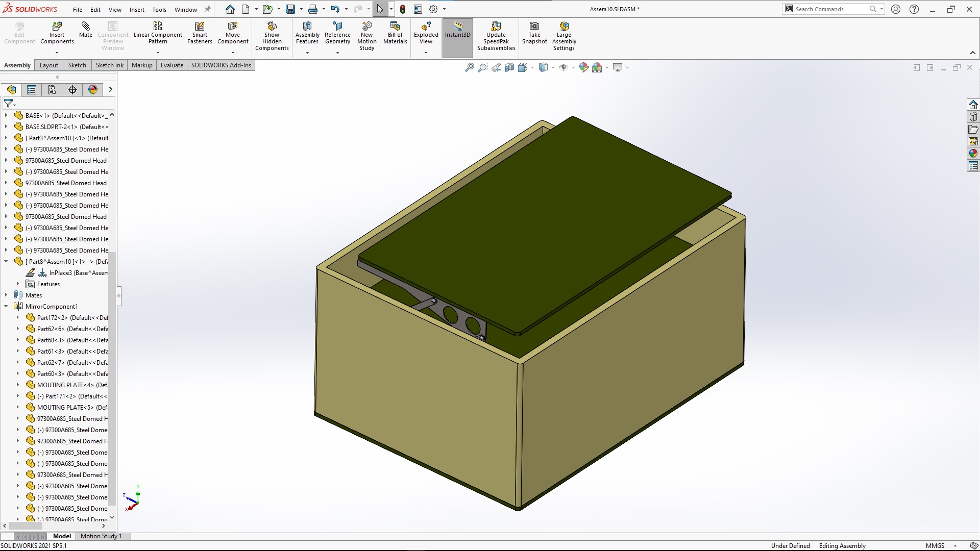Activate the Section View tool

[509, 67]
